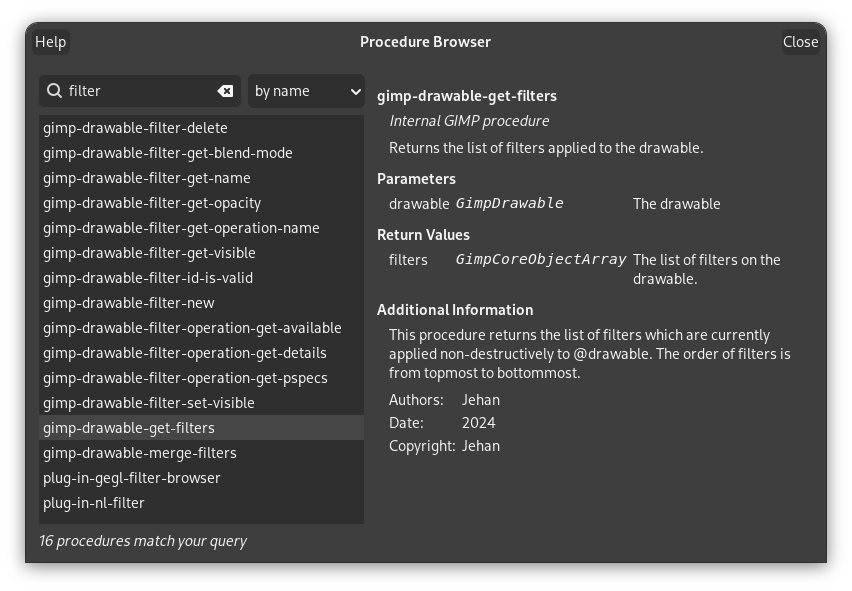Select gimp-drawable-filter-get-visible procedure

coord(149,253)
